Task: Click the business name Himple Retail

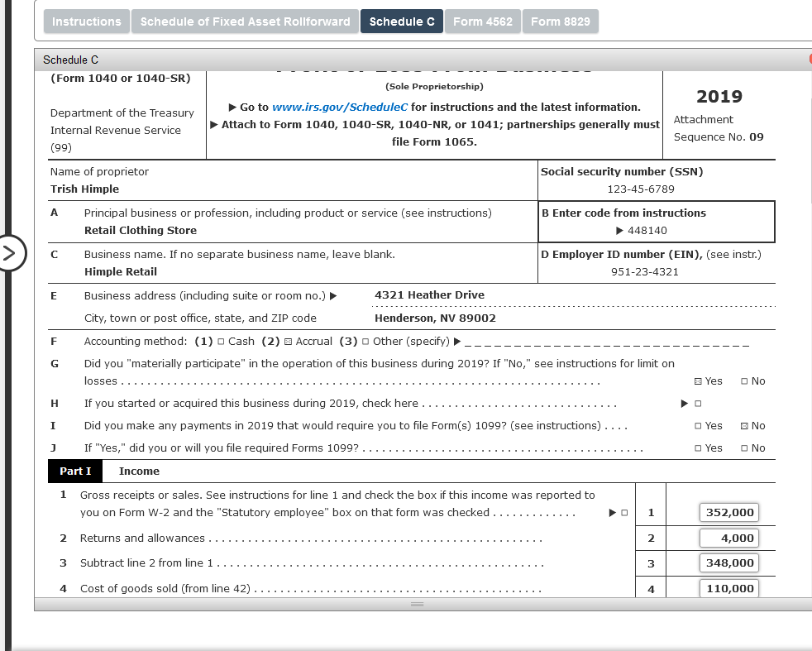Action: click(x=121, y=272)
